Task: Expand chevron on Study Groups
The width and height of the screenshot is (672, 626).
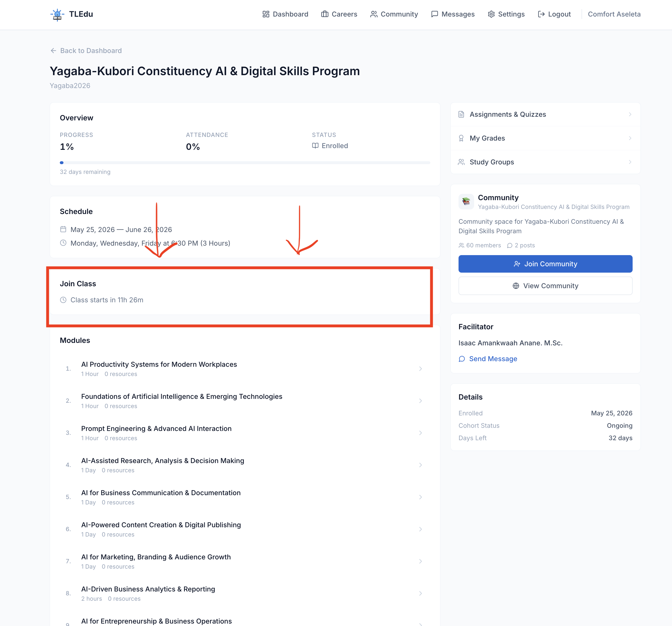Action: coord(630,162)
